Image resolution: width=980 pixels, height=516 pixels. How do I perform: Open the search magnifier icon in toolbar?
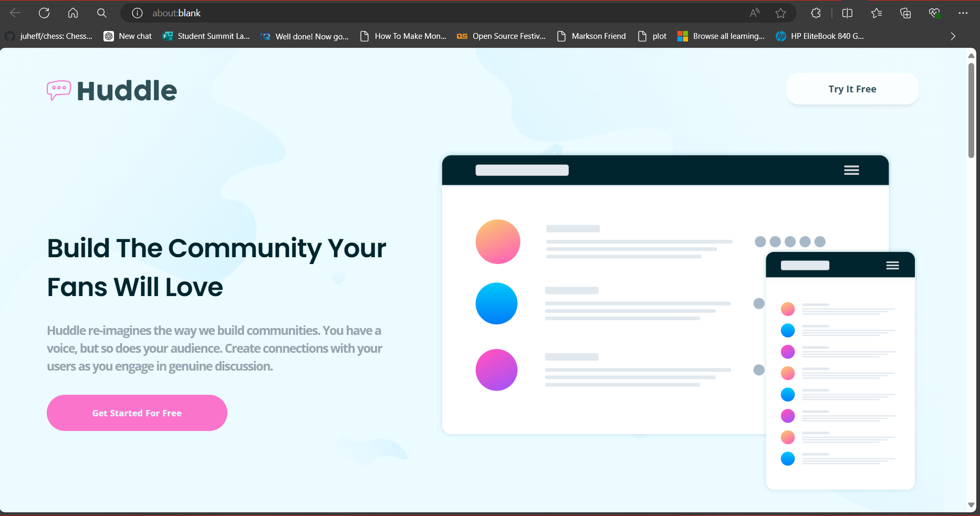[102, 13]
